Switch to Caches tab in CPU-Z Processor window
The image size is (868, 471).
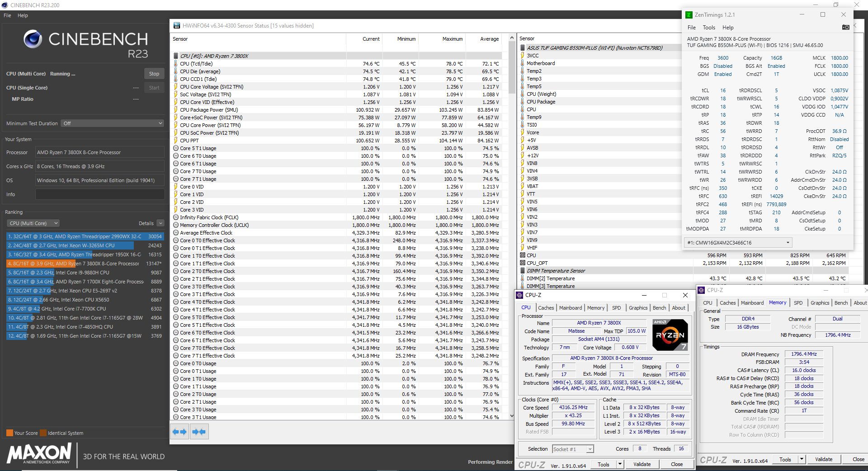tap(546, 308)
